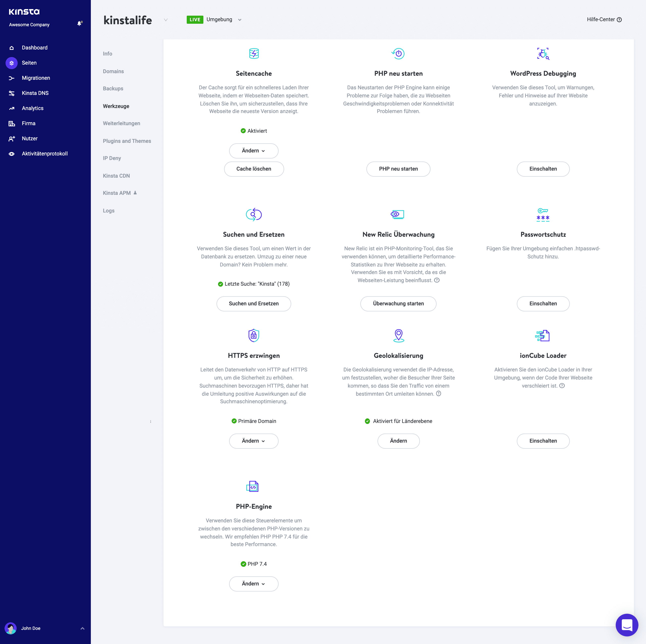Click the LIVE environment badge
This screenshot has height=644, width=646.
195,19
